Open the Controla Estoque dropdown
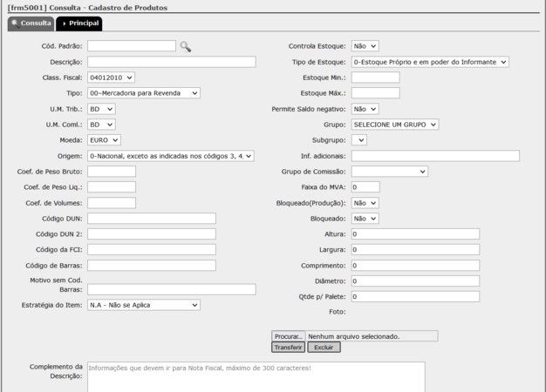Viewport: 546px width, 392px height. 365,46
